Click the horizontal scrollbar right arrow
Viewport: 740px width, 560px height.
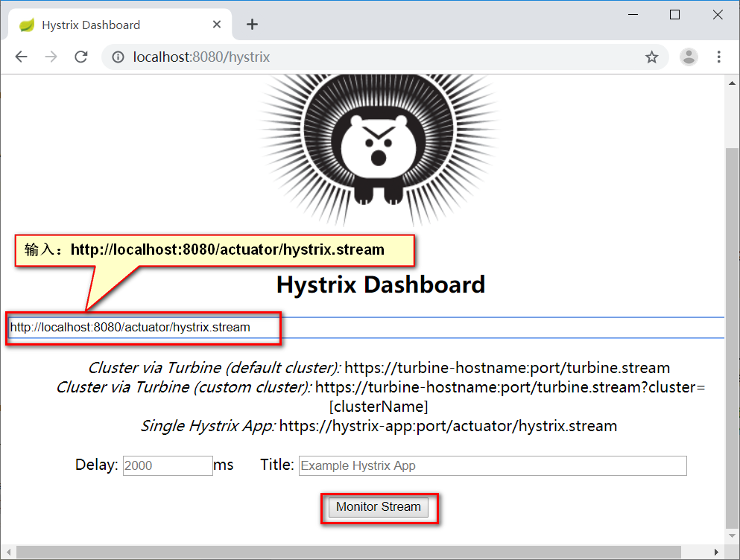point(716,552)
